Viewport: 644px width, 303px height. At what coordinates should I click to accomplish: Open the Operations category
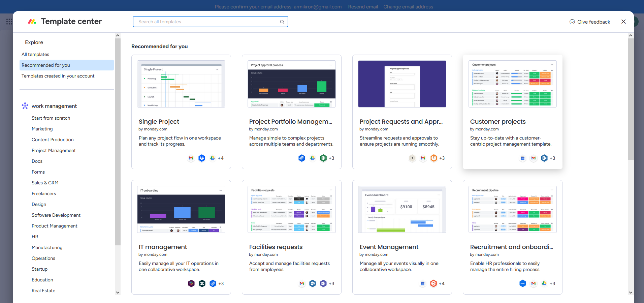pos(43,258)
